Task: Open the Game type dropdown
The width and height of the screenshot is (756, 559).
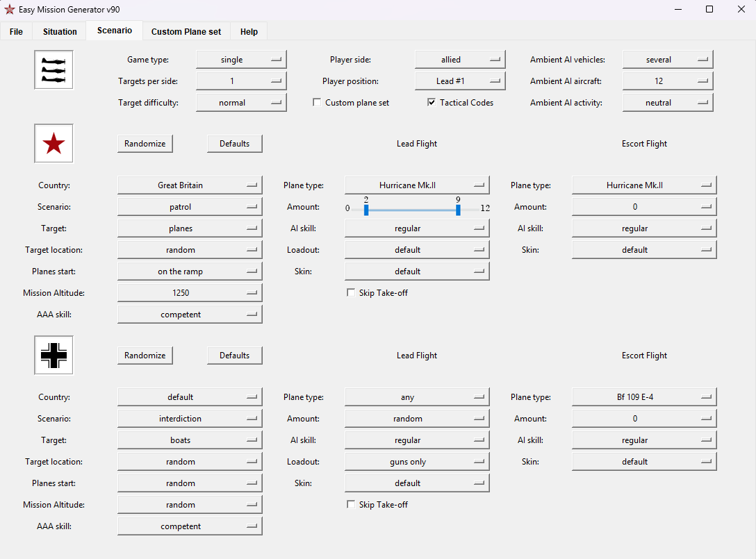Action: pos(241,60)
